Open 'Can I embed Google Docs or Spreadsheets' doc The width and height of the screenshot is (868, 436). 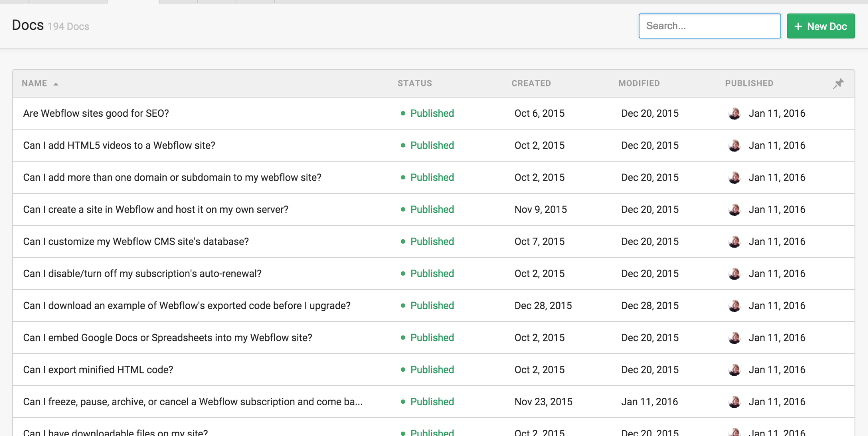pos(168,338)
